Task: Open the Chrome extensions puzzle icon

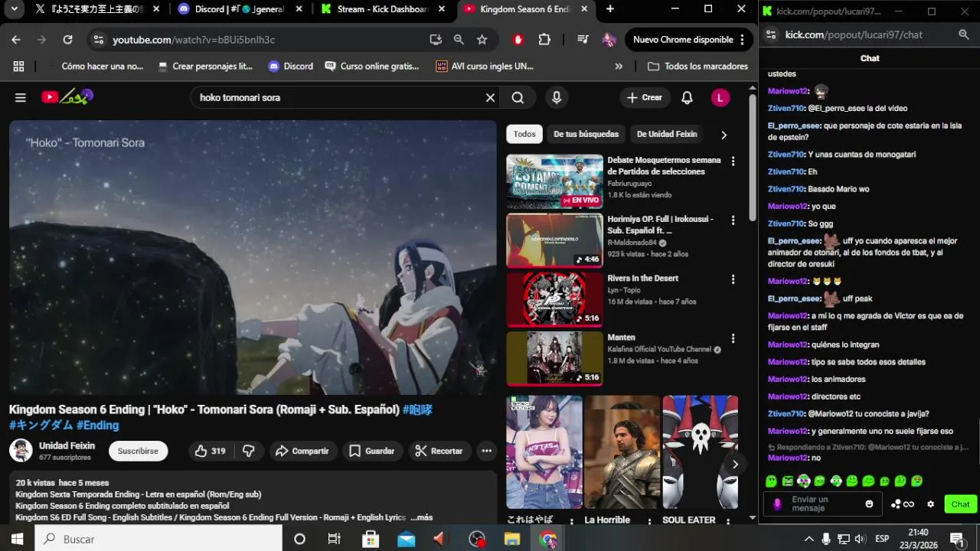Action: point(544,40)
